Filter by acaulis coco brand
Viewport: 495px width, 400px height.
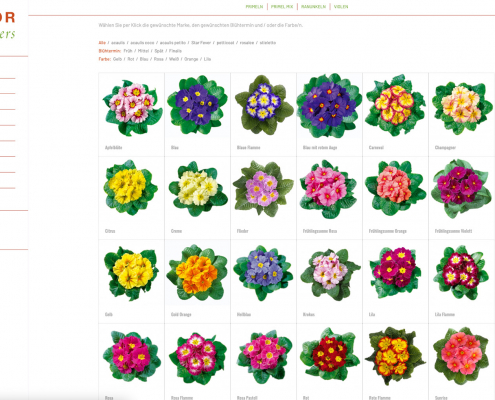click(142, 43)
